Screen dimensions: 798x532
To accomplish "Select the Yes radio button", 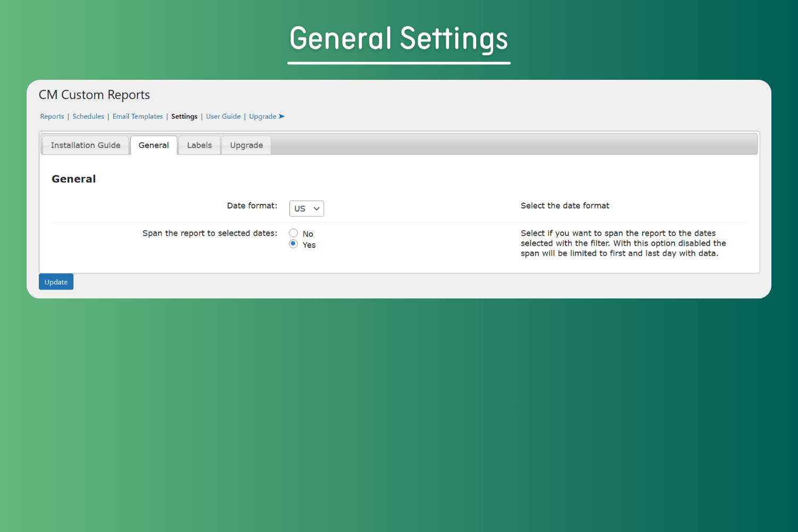I will point(293,244).
